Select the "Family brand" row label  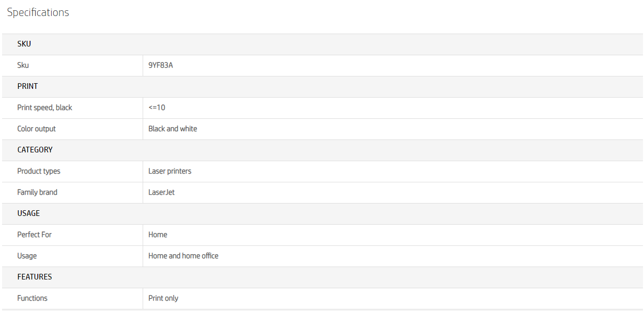pos(37,192)
